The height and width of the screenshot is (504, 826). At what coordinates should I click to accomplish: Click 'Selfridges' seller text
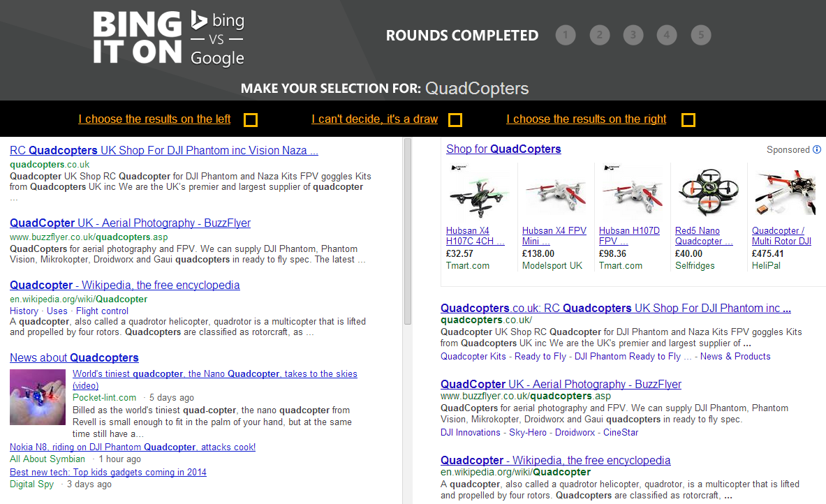pos(695,265)
